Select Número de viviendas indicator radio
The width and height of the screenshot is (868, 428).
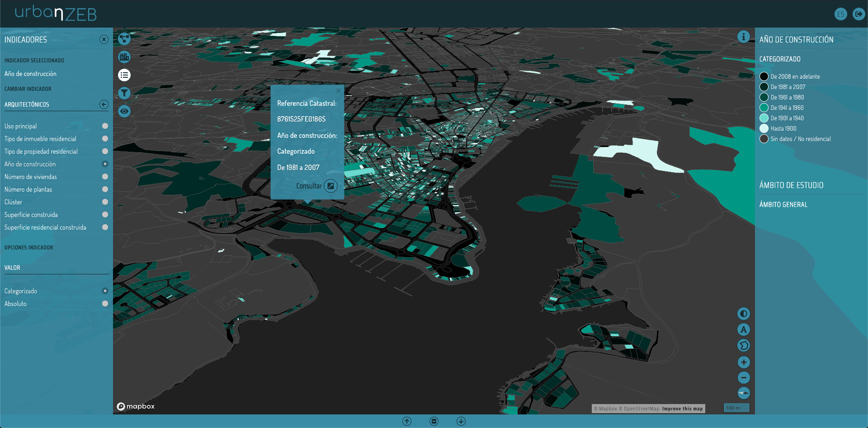pyautogui.click(x=105, y=177)
